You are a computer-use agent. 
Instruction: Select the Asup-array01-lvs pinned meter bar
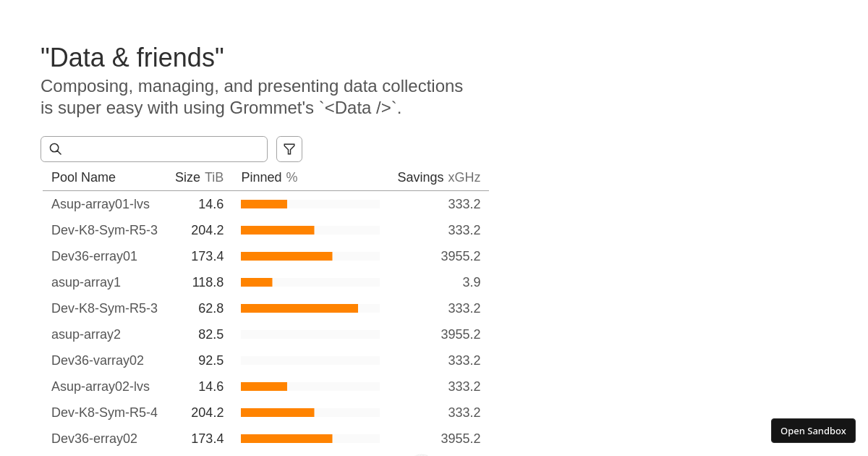(x=310, y=204)
